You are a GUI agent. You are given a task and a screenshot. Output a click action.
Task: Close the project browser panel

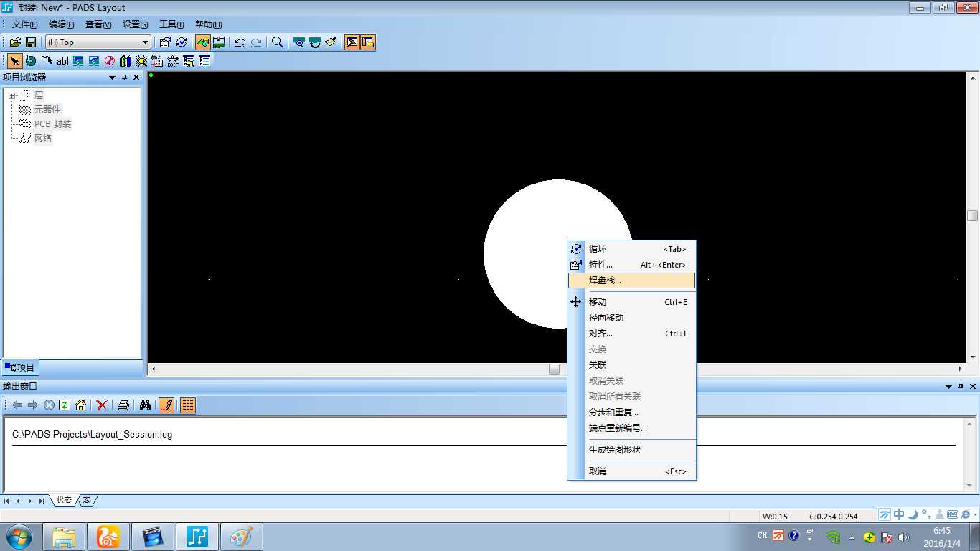(136, 77)
